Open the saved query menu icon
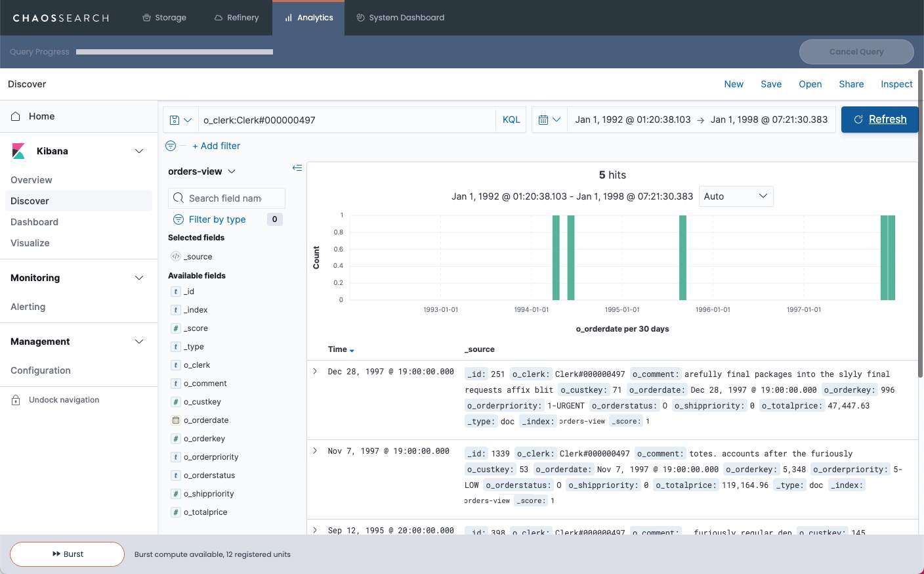The height and width of the screenshot is (574, 924). (180, 120)
